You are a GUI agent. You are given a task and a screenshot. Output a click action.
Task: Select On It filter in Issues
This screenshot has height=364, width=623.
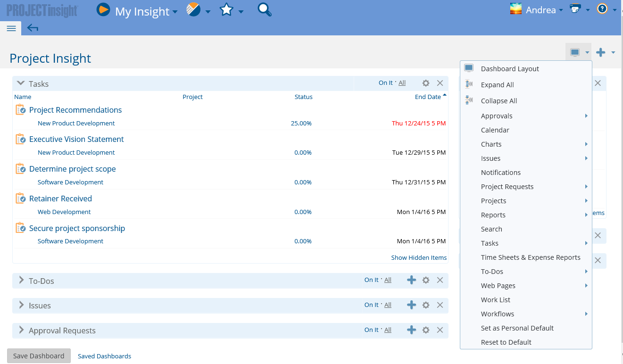coord(371,305)
